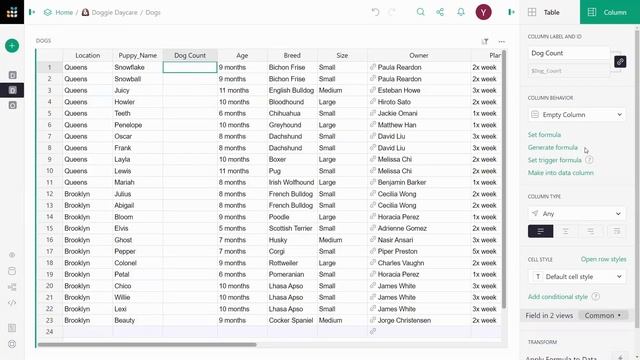The image size is (640, 360).
Task: Open the Default cell style dropdown
Action: tap(576, 277)
